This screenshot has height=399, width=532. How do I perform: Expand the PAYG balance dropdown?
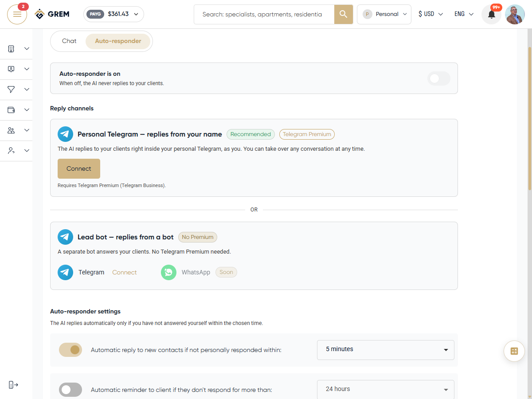(x=113, y=14)
